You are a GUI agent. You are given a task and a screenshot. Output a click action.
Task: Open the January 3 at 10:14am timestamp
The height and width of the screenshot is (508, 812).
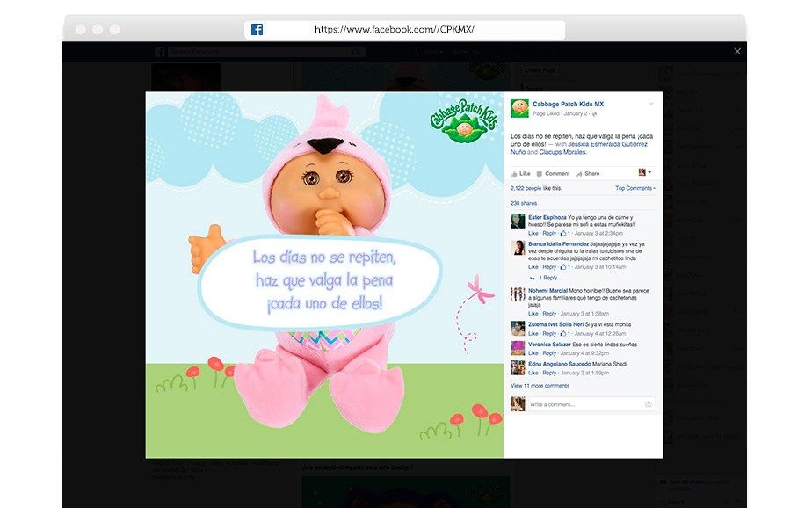(x=600, y=267)
